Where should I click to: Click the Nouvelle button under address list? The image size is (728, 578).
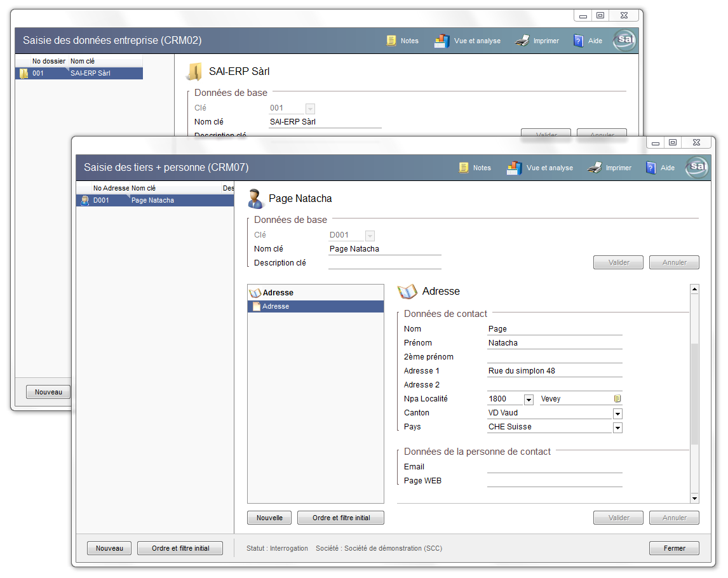[269, 518]
